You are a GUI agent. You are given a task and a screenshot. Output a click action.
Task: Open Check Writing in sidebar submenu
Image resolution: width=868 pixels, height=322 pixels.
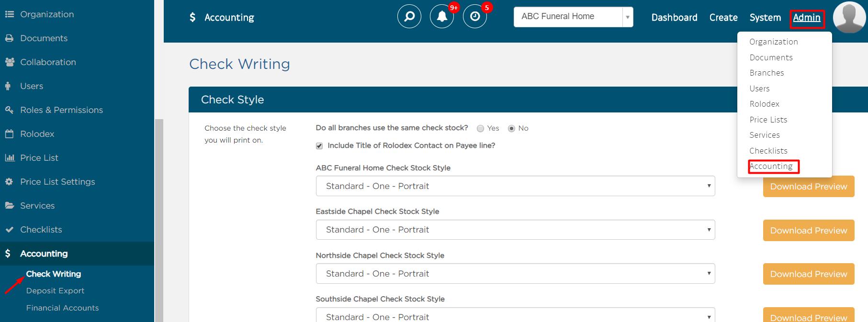(54, 274)
